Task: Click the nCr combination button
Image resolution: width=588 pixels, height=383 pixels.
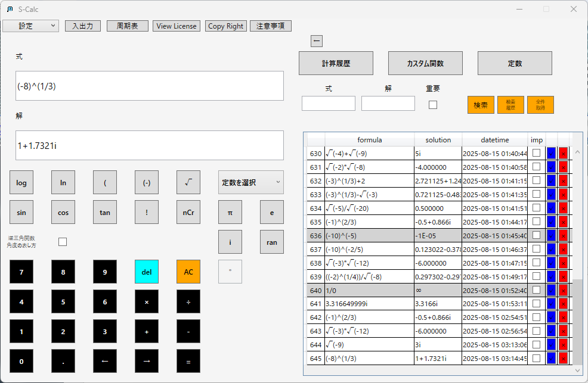Action: (188, 212)
